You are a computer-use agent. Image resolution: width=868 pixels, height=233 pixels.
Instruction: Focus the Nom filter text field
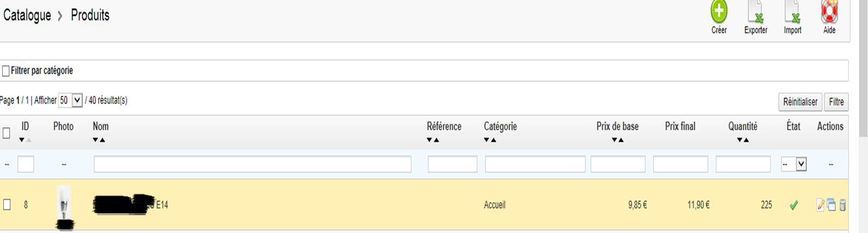[x=252, y=164]
